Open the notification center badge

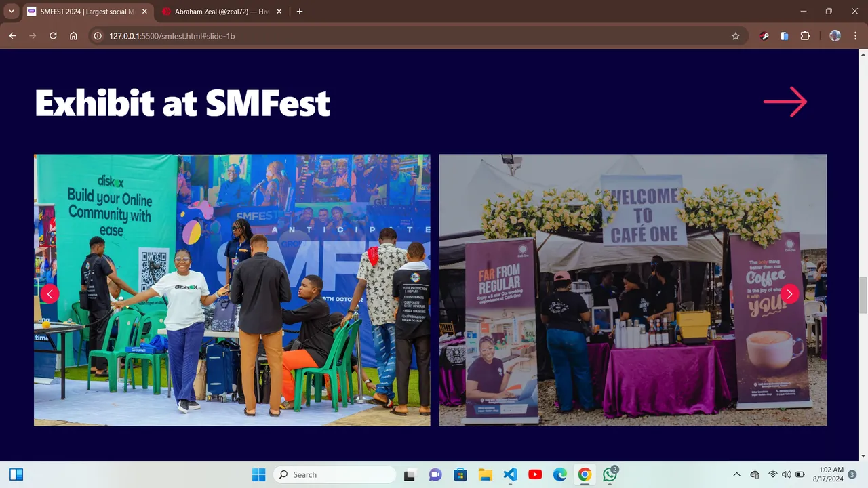852,474
